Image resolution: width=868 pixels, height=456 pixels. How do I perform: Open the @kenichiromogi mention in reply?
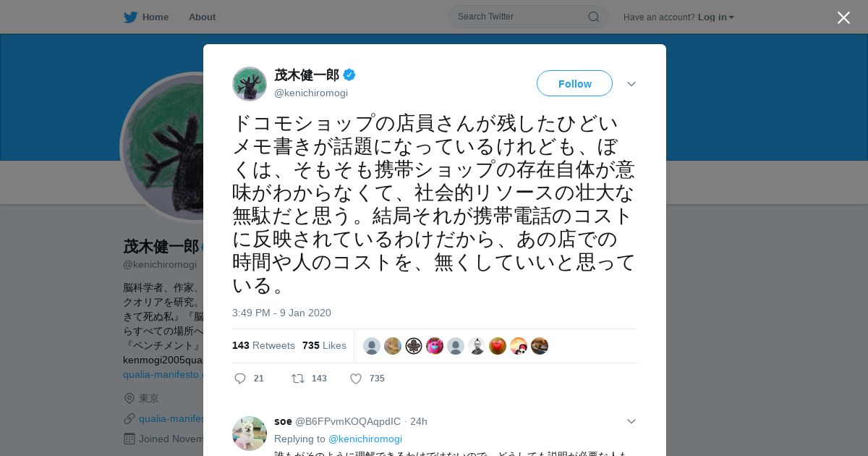[x=365, y=439]
